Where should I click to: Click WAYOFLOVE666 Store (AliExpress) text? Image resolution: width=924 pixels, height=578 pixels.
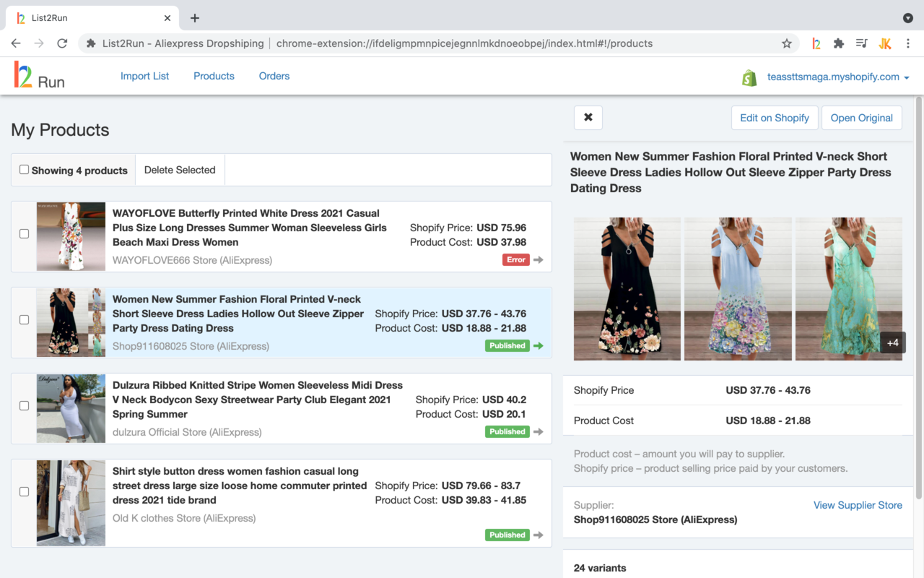192,260
